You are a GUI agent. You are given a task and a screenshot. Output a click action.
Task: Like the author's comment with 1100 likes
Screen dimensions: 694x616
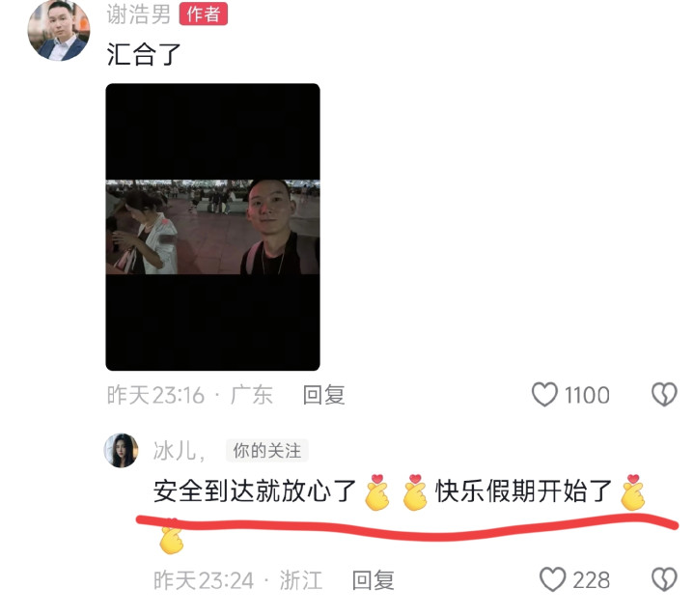(544, 394)
